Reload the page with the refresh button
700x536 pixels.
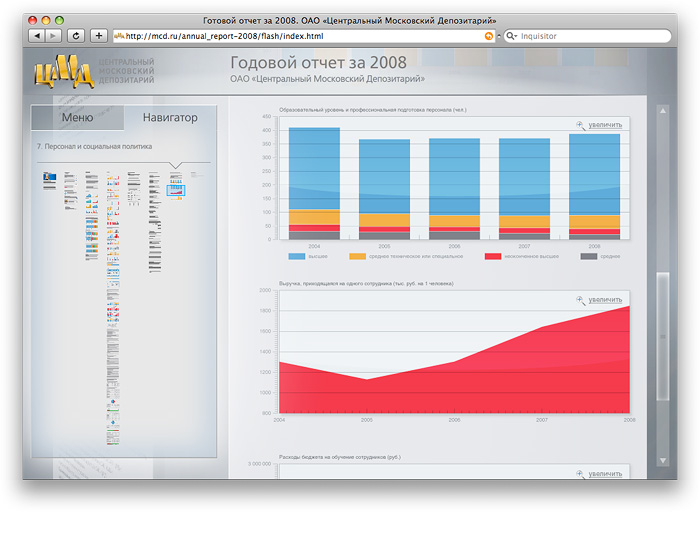pyautogui.click(x=77, y=35)
